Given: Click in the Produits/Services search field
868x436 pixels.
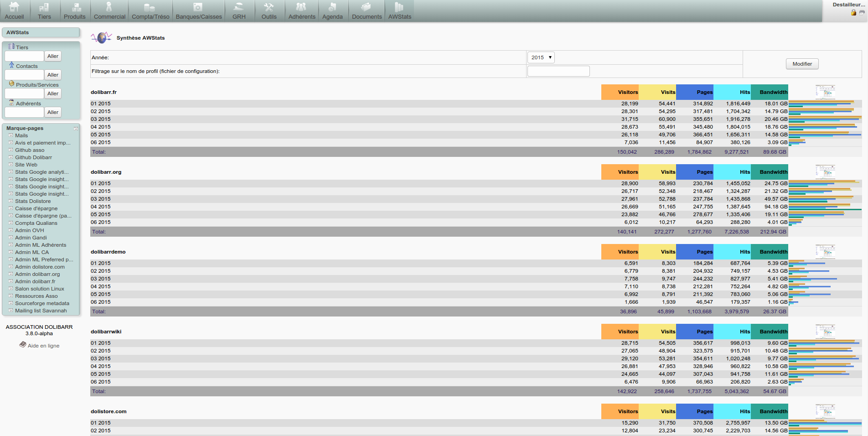Looking at the screenshot, I should coord(24,93).
